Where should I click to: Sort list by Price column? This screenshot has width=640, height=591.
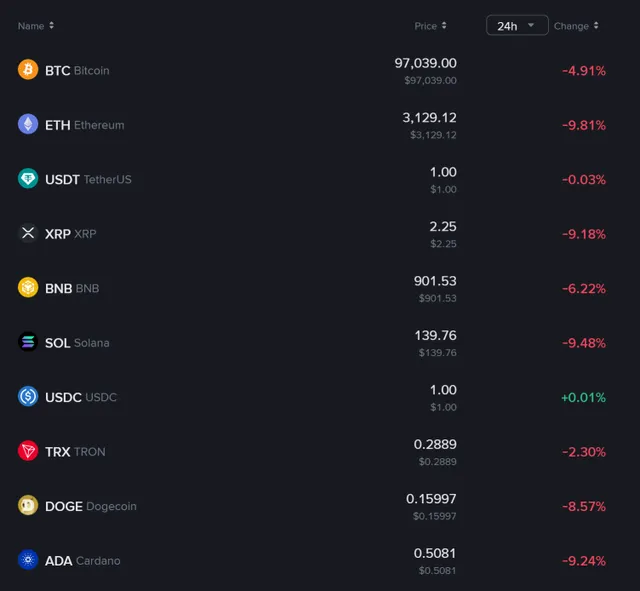click(x=431, y=26)
